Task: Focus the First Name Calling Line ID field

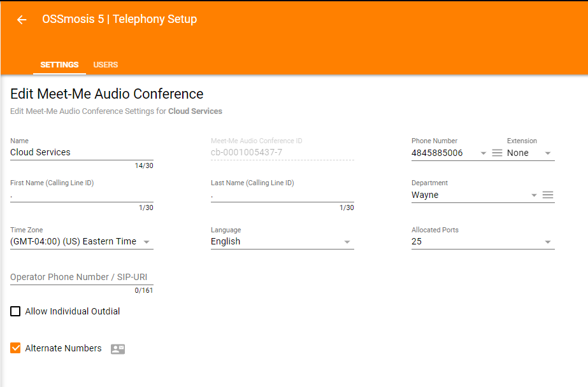Action: [x=82, y=195]
